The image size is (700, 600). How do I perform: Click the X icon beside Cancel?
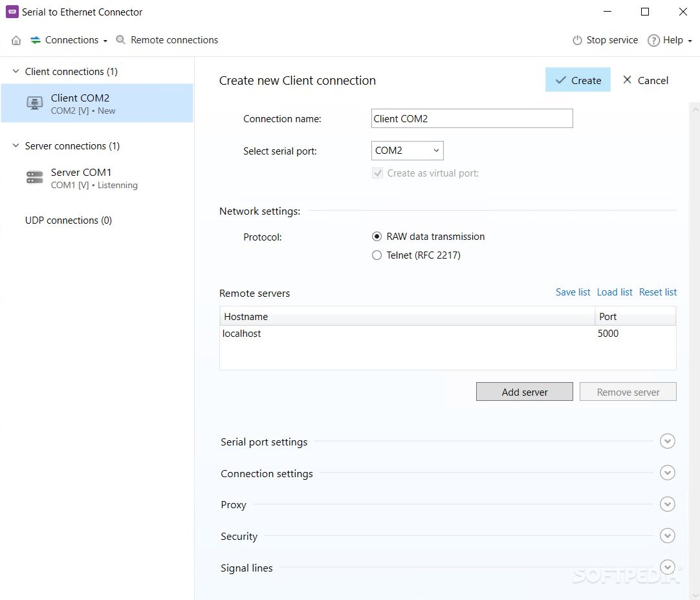point(628,80)
